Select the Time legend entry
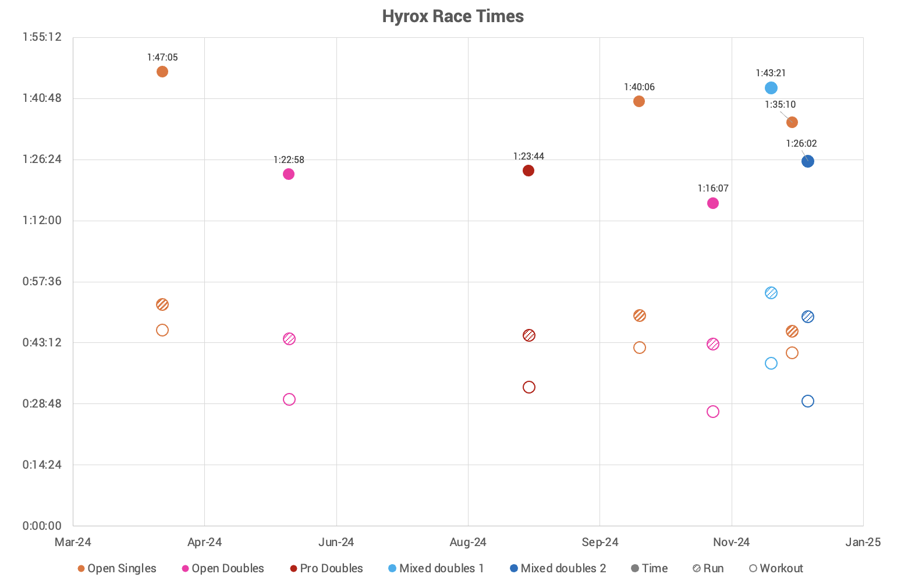 pos(650,568)
